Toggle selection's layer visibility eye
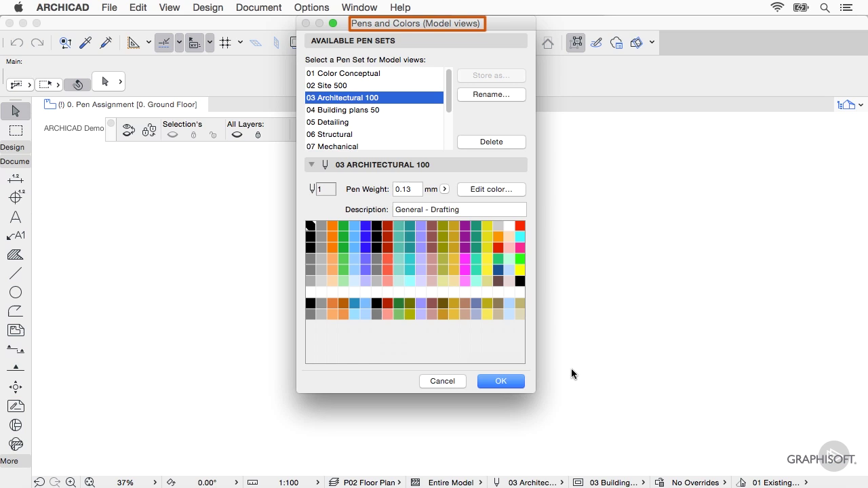 172,135
